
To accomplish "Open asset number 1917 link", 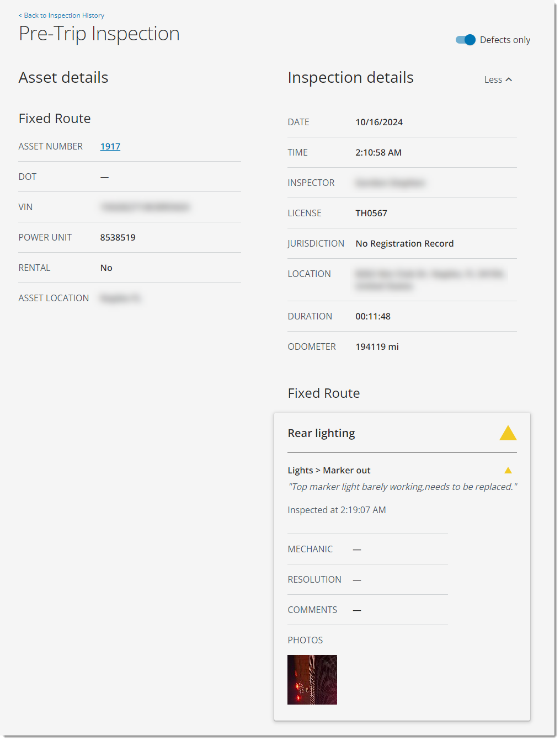I will pos(110,146).
